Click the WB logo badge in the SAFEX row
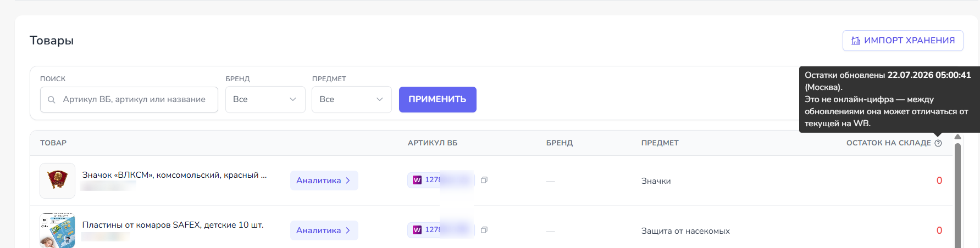This screenshot has height=248, width=980. (417, 230)
